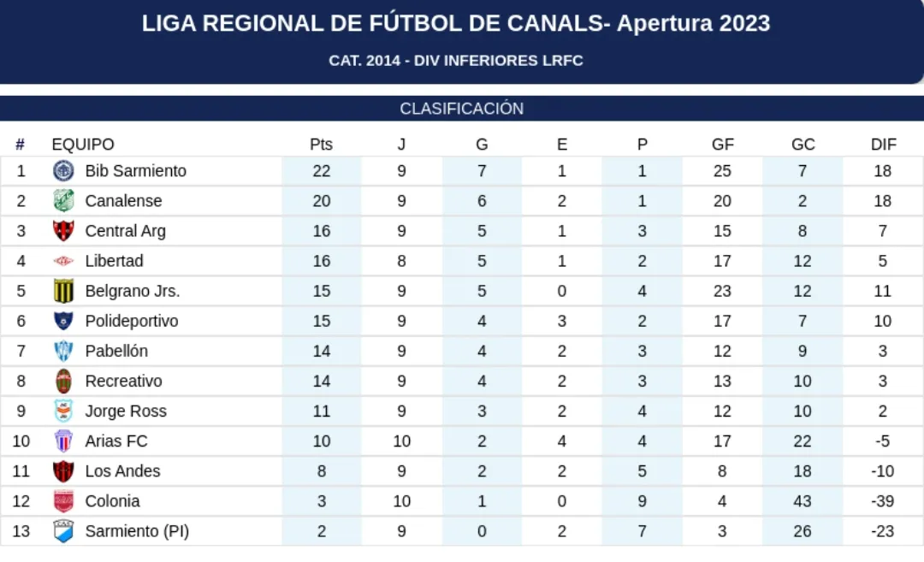Click the Polideportivo team badge icon

[63, 321]
